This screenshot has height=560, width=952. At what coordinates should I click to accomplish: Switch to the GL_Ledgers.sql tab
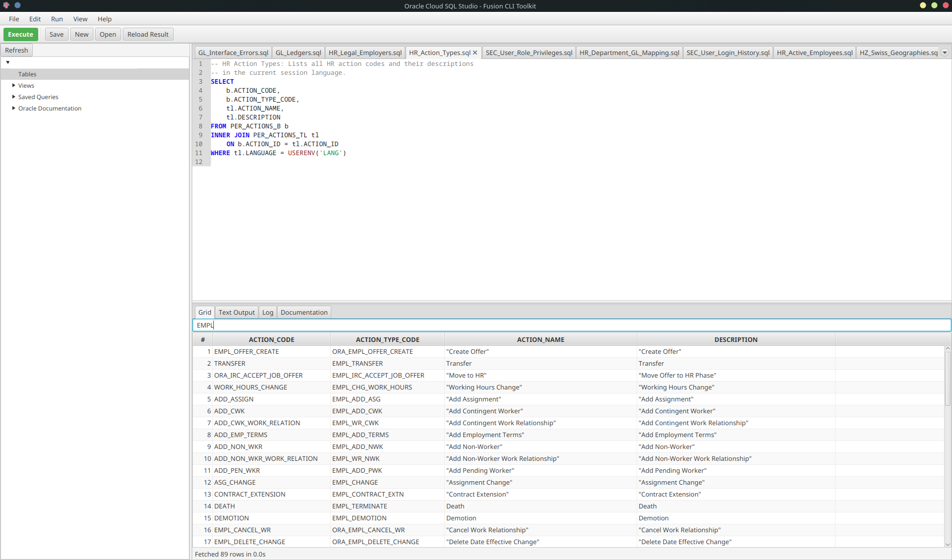[298, 53]
